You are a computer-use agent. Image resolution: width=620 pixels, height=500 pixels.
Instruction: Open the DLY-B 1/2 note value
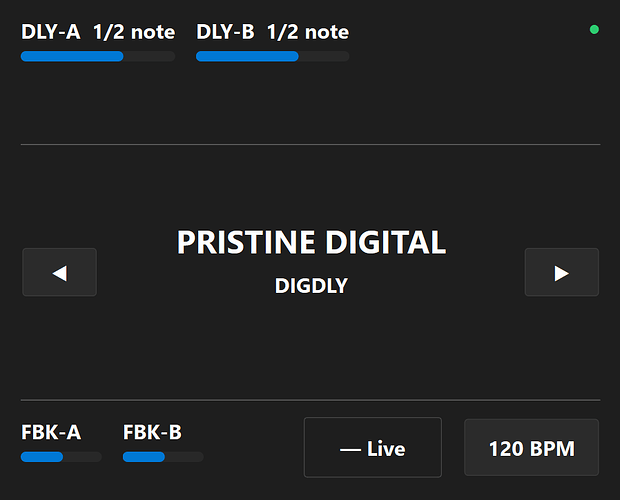tap(309, 32)
